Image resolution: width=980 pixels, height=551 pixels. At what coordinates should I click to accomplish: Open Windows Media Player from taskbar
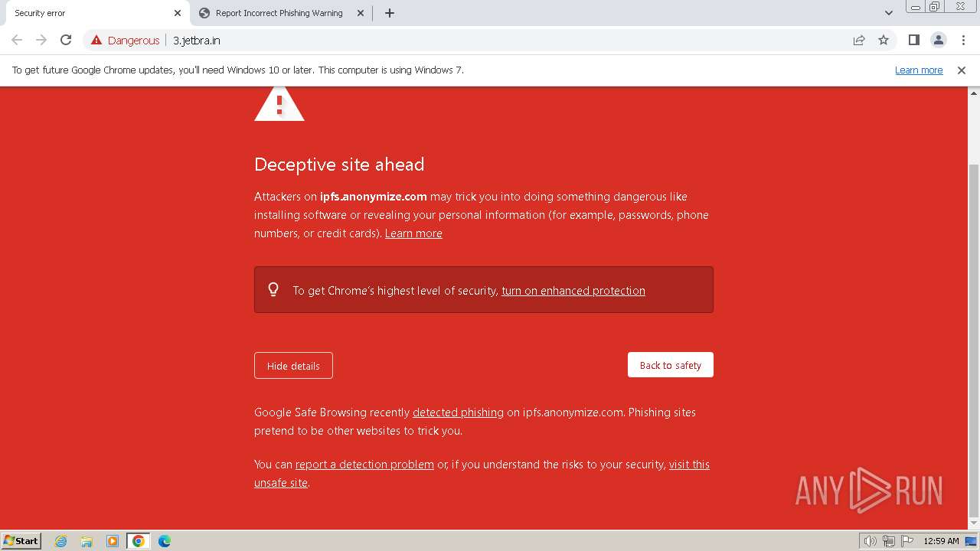(x=113, y=541)
